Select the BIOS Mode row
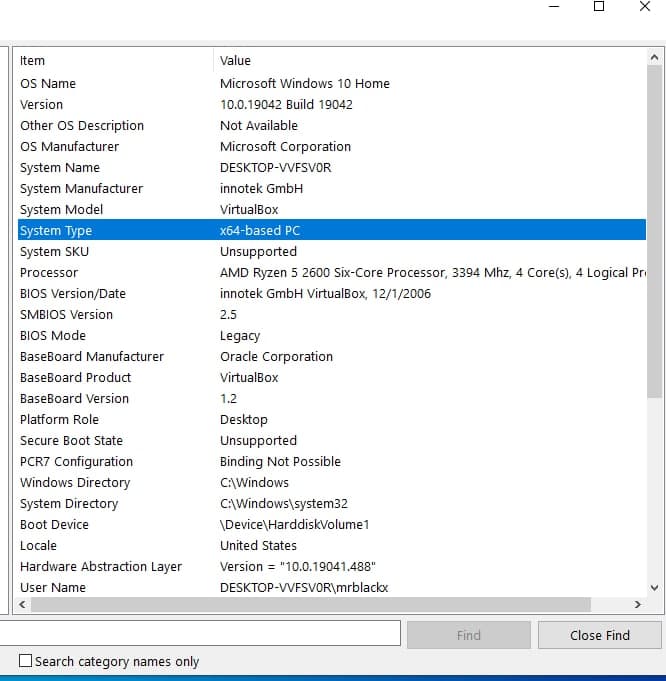The height and width of the screenshot is (681, 666). (53, 335)
